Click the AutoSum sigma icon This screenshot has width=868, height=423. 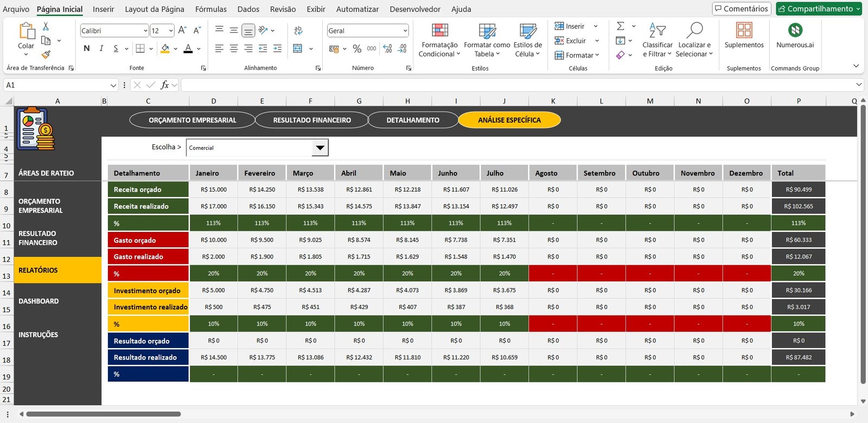621,26
